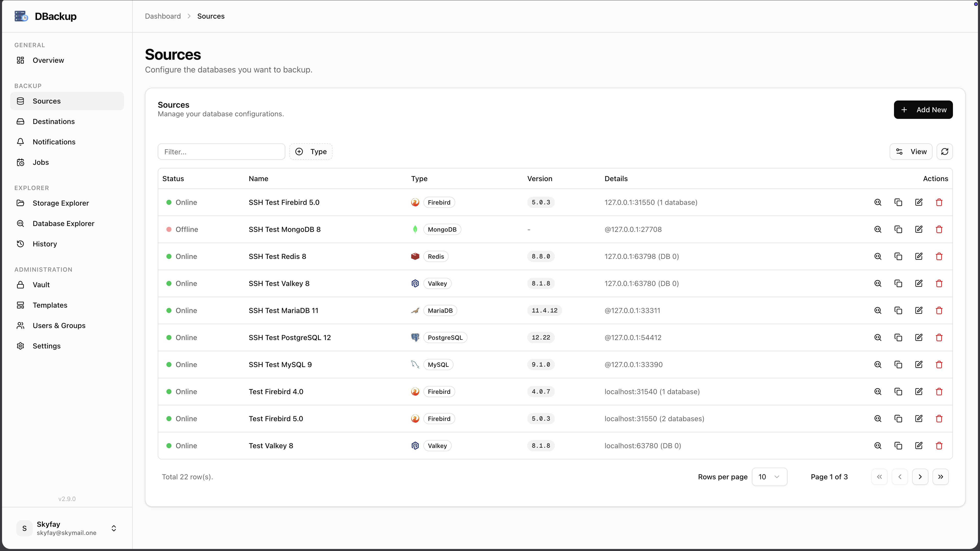Viewport: 980px width, 551px height.
Task: Open Storage Explorer in the sidebar
Action: (x=67, y=203)
